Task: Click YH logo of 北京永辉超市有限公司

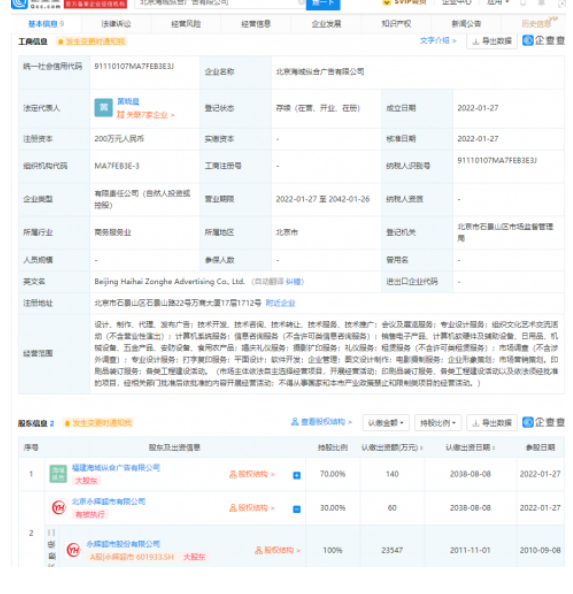Action: coord(59,507)
